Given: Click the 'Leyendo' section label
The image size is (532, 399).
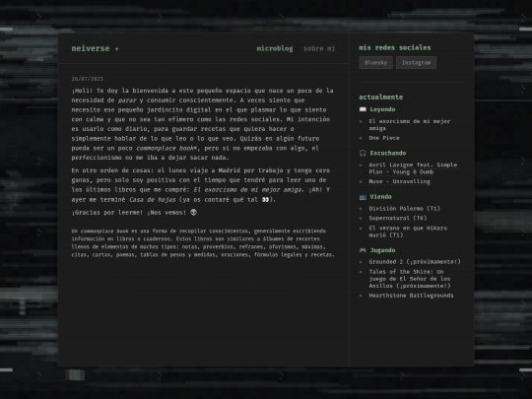Looking at the screenshot, I should point(382,109).
